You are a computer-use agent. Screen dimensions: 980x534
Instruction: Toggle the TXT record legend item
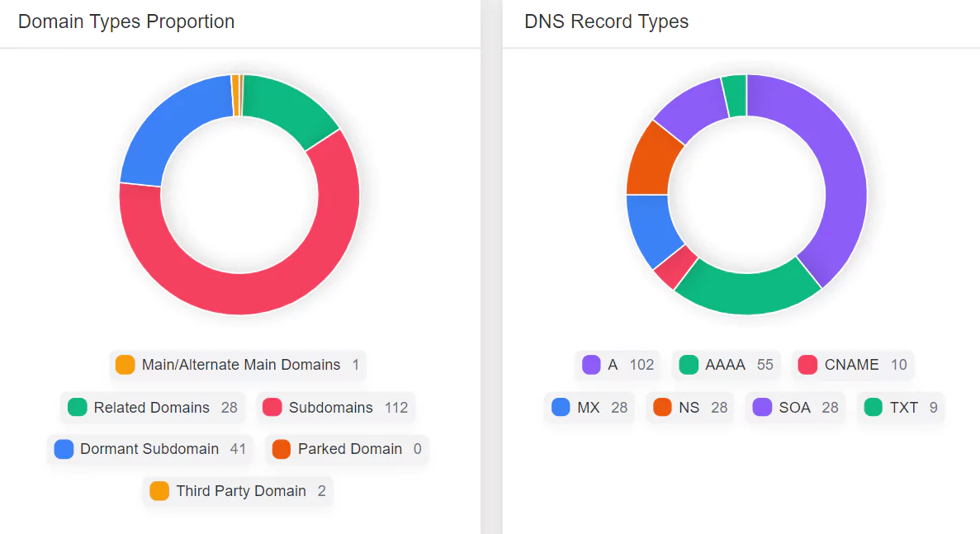[900, 407]
